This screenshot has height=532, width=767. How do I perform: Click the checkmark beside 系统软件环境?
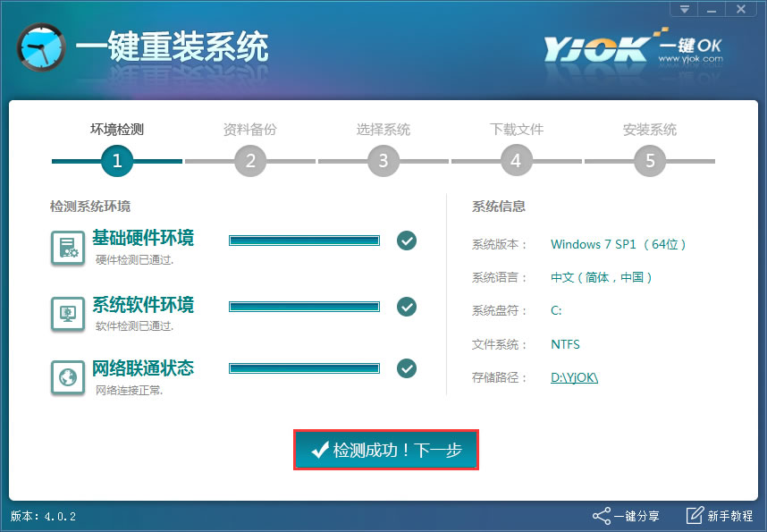tap(407, 307)
